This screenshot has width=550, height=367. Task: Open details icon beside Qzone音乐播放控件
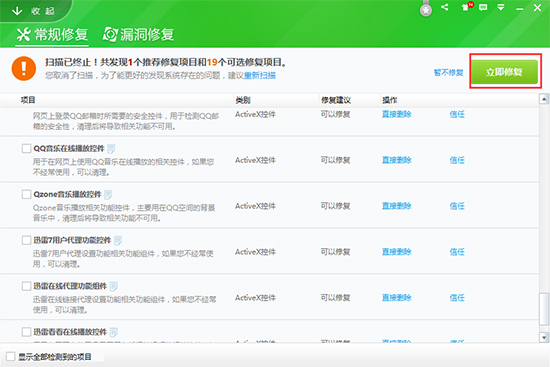108,194
